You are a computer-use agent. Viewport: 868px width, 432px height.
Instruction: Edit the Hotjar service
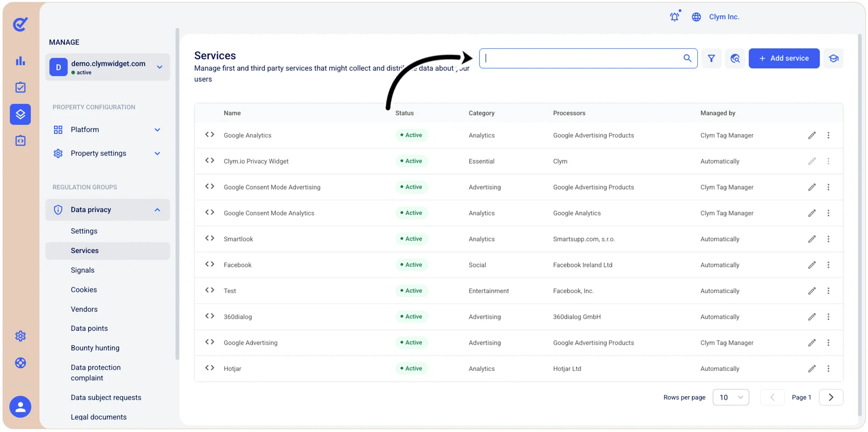[812, 369]
